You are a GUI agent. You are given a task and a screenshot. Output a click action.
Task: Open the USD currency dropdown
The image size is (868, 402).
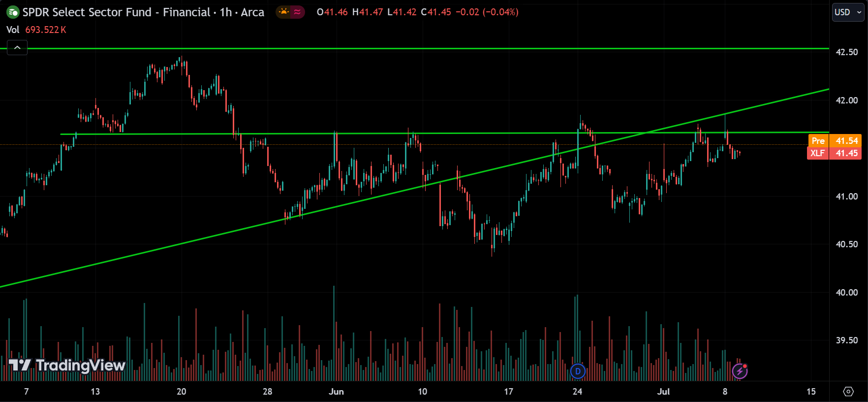coord(848,12)
